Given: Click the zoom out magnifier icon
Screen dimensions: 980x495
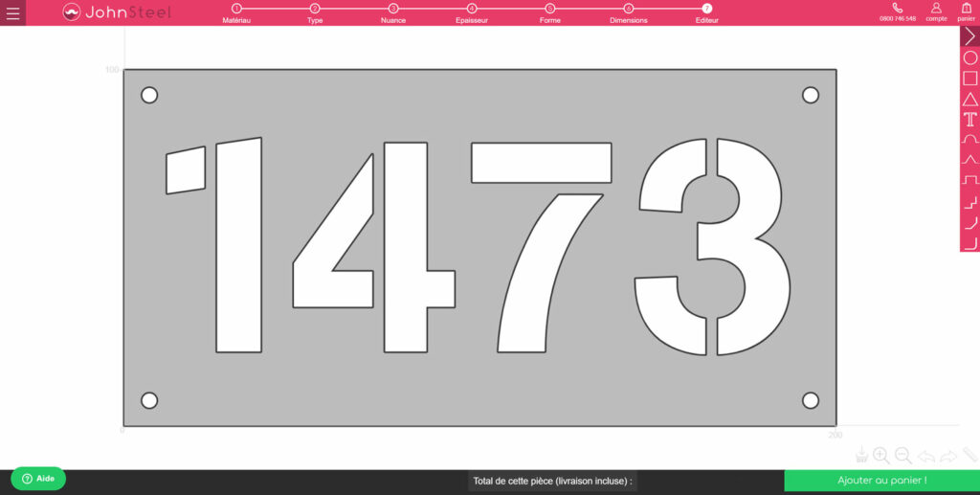Looking at the screenshot, I should [x=903, y=456].
